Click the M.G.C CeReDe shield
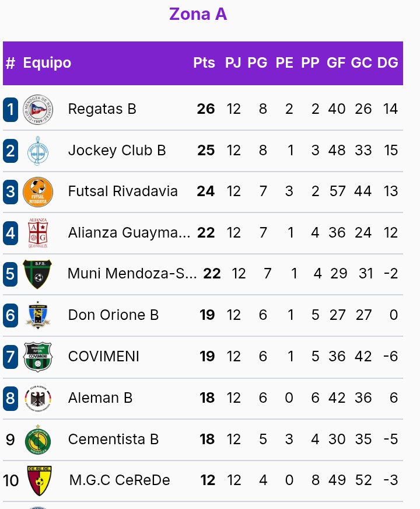 (38, 480)
